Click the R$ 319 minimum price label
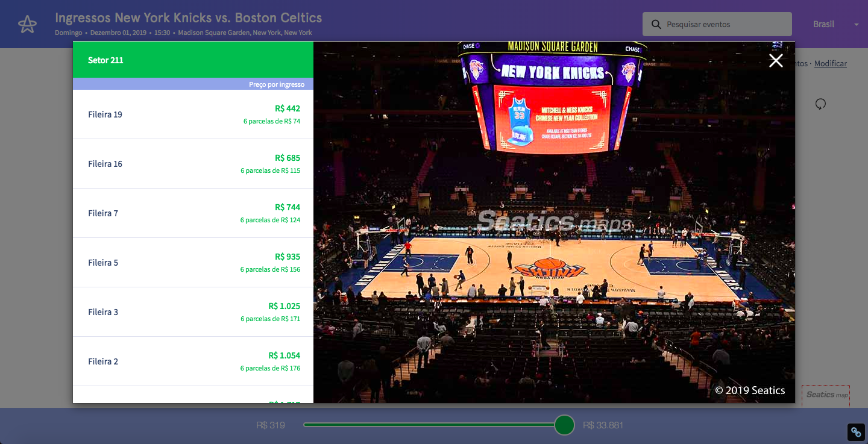The image size is (868, 444). [271, 425]
